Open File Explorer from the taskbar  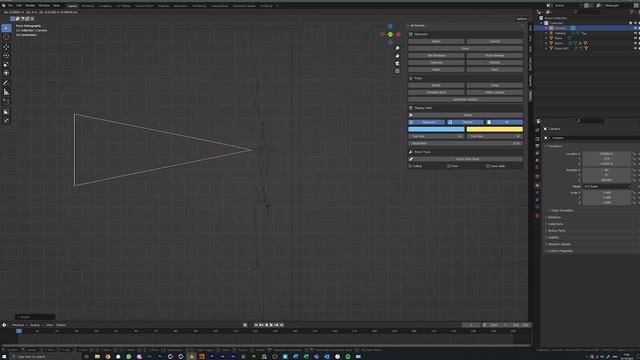(x=97, y=356)
